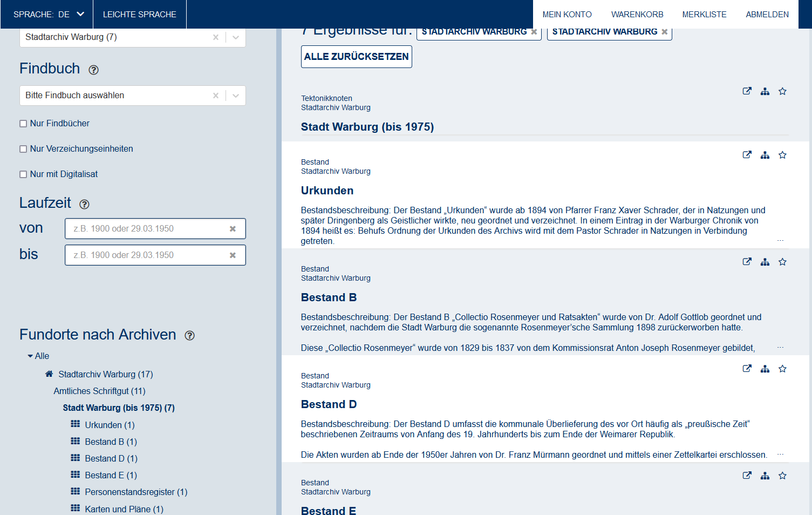The image size is (812, 515).
Task: Clear the Findbuch selection field
Action: [x=216, y=96]
